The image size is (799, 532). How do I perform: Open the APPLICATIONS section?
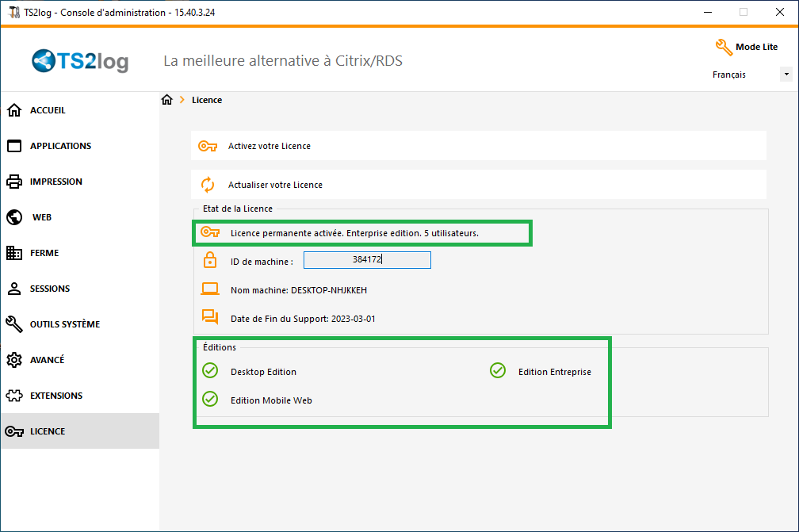click(80, 146)
